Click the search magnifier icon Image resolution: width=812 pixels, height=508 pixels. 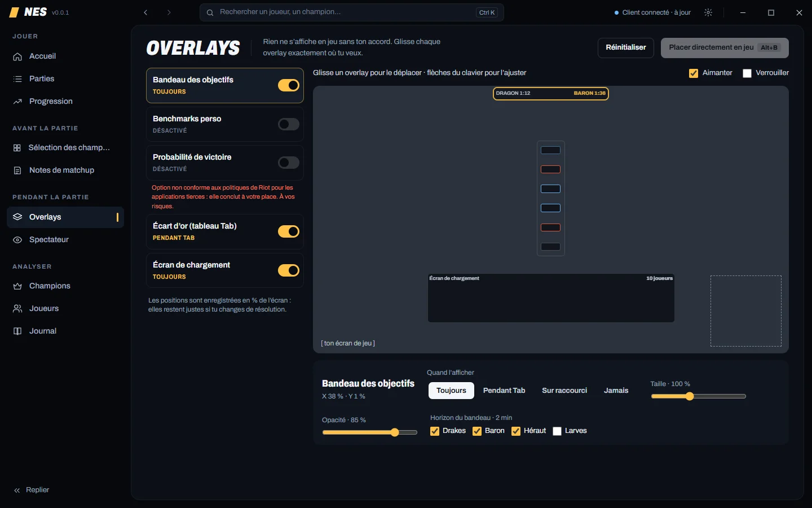coord(210,12)
